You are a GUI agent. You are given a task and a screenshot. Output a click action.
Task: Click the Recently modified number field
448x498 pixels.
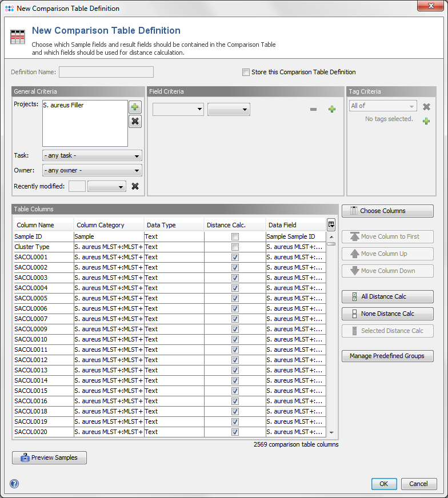click(77, 186)
